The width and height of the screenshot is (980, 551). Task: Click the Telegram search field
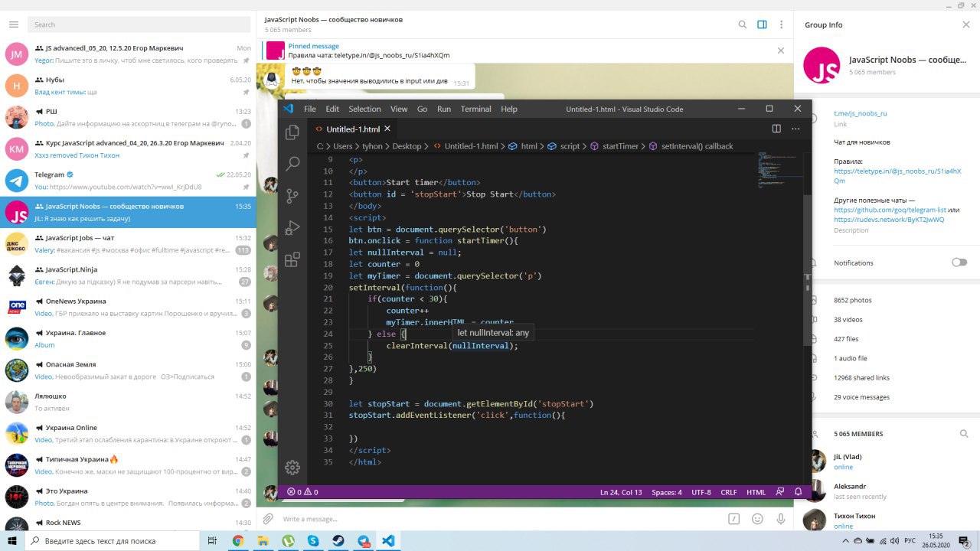click(x=139, y=24)
